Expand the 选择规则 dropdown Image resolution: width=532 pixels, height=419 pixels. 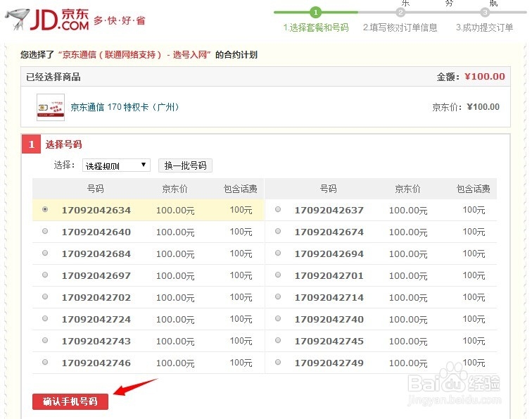(116, 165)
